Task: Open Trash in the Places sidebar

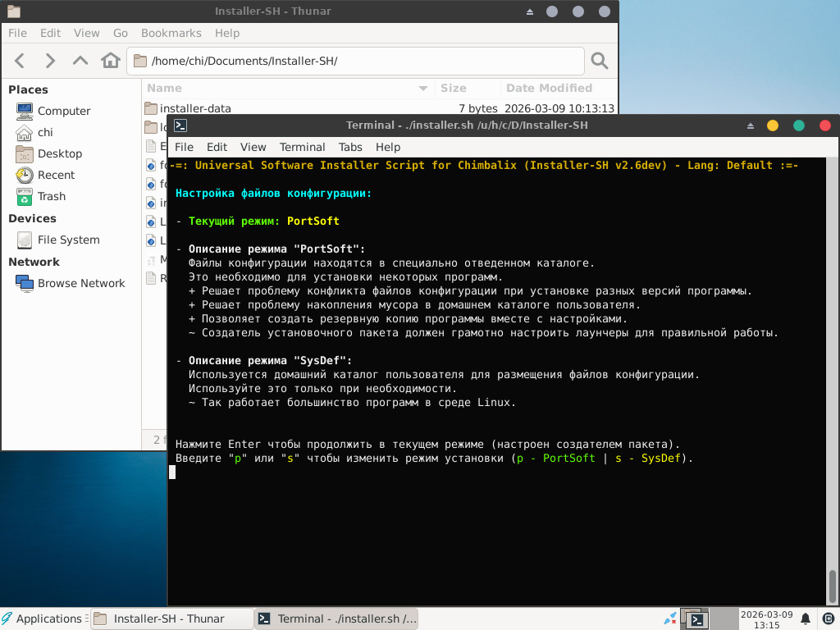Action: [51, 196]
